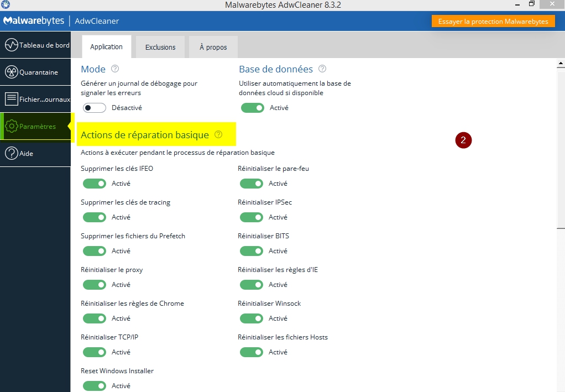Open the À propos tab
This screenshot has height=392, width=565.
coord(213,47)
